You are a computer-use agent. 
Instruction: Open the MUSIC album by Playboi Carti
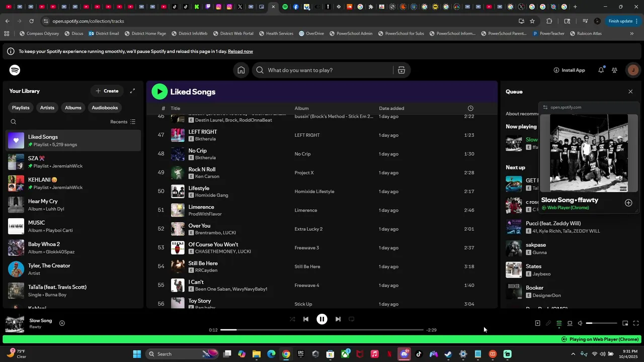coord(73,226)
